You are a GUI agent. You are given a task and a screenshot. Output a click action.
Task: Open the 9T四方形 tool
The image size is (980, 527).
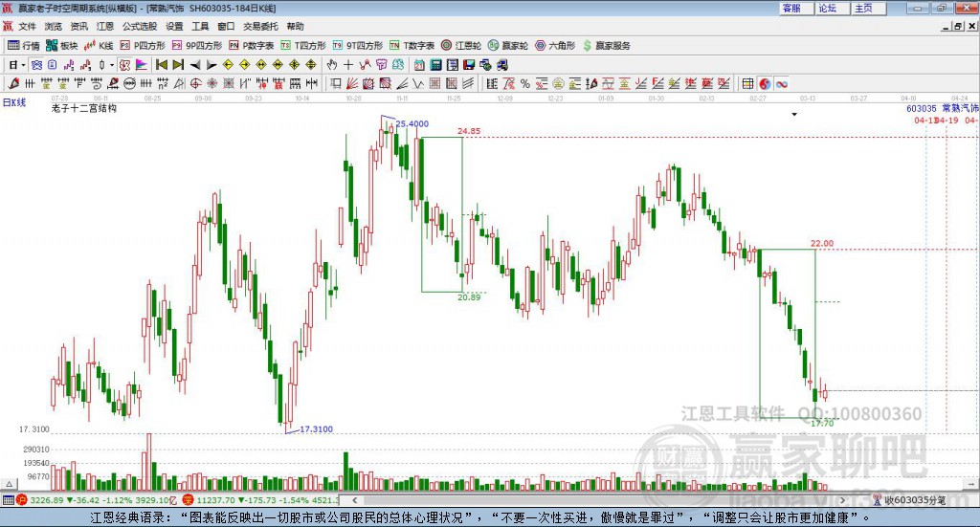pyautogui.click(x=358, y=46)
